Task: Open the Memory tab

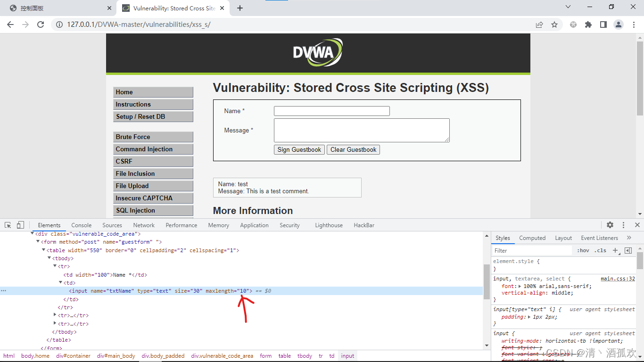Action: click(219, 225)
